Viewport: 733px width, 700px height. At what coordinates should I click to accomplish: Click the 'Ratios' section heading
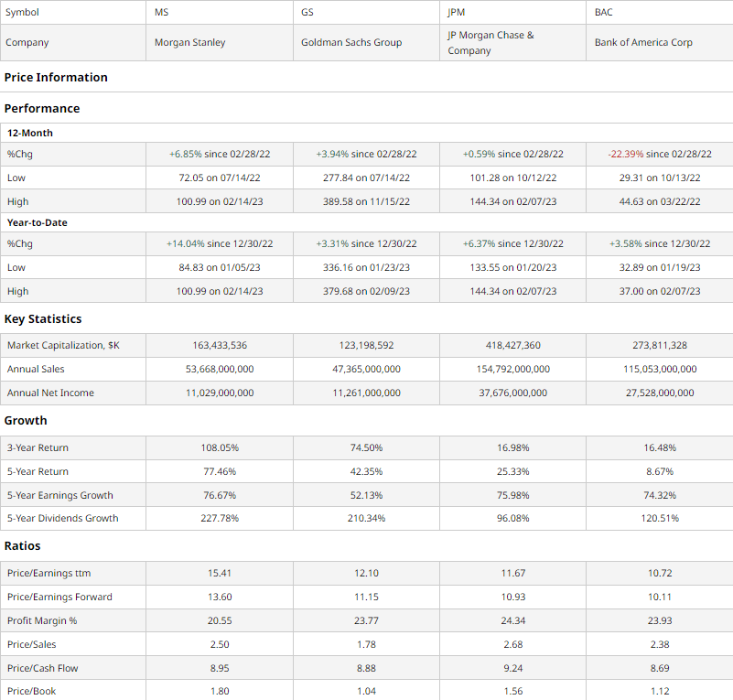[x=23, y=546]
